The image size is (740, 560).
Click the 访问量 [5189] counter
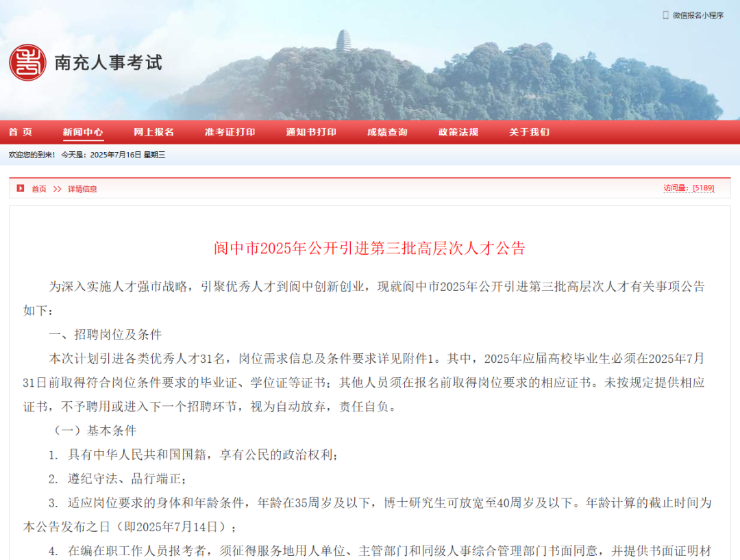point(688,188)
